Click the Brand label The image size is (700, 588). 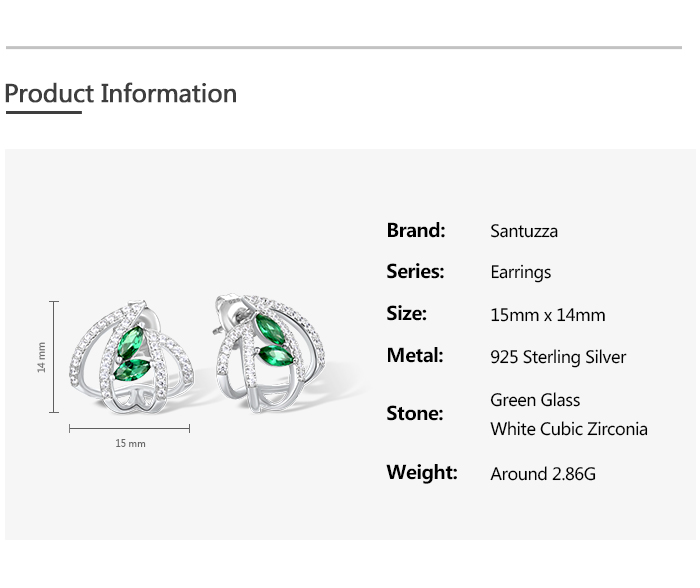(x=416, y=230)
